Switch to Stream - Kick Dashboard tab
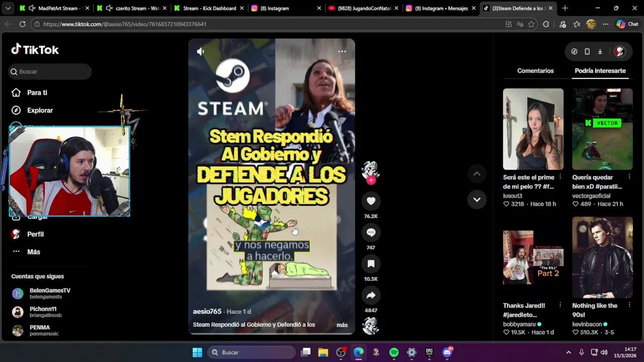 click(209, 8)
